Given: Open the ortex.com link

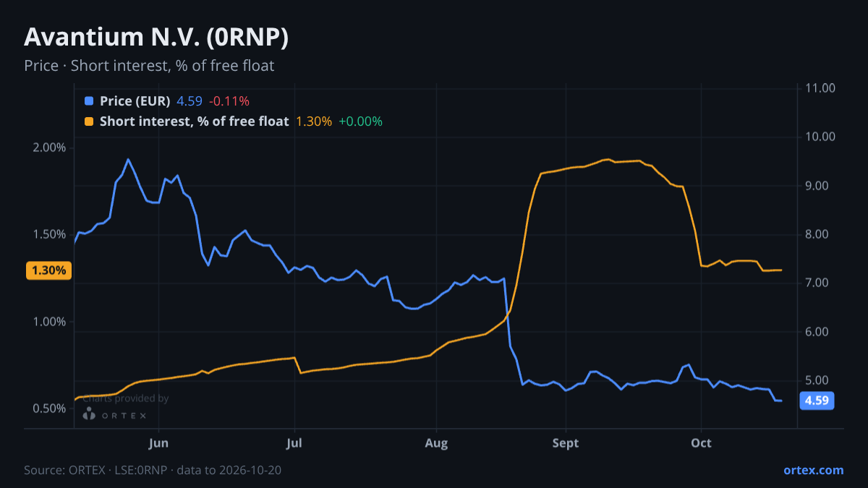Looking at the screenshot, I should tap(814, 470).
